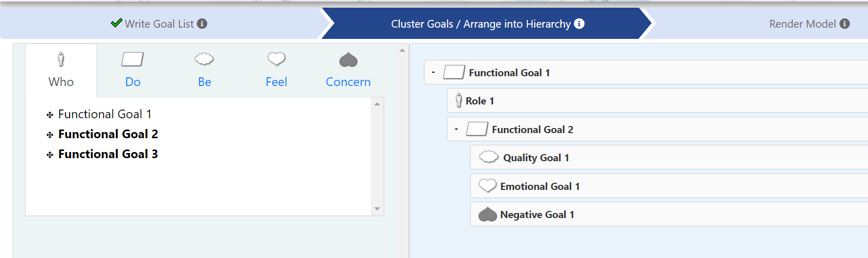
Task: Select Functional Goal 1 in the goal list
Action: (x=105, y=114)
